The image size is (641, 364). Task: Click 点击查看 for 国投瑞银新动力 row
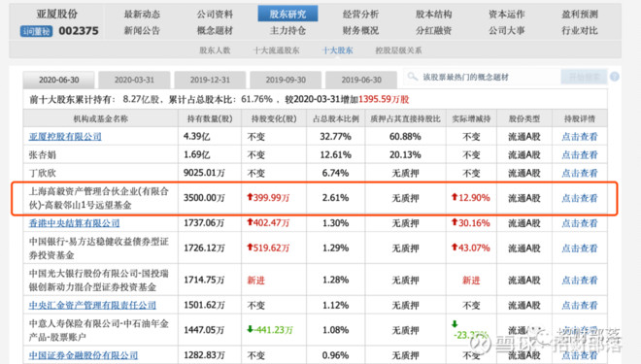pos(579,281)
